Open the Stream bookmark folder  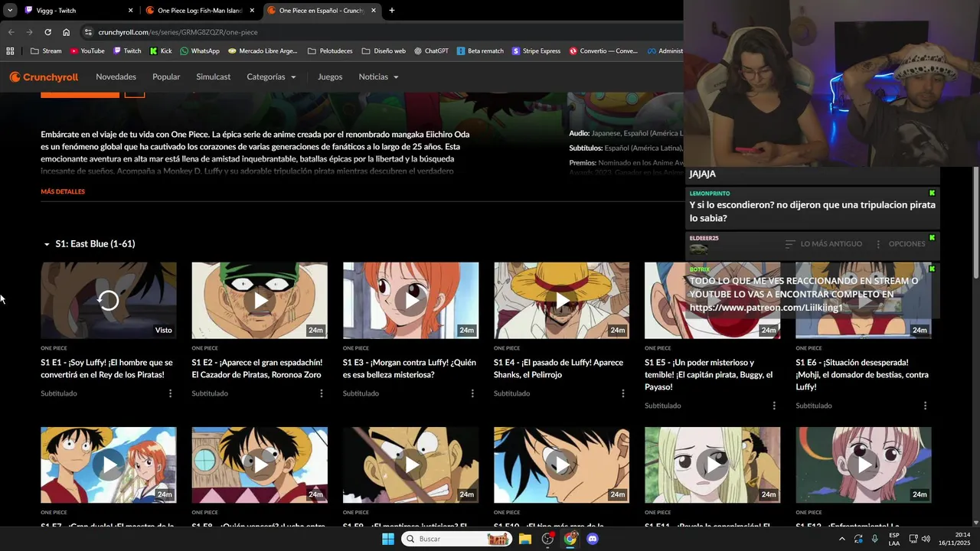tap(46, 51)
